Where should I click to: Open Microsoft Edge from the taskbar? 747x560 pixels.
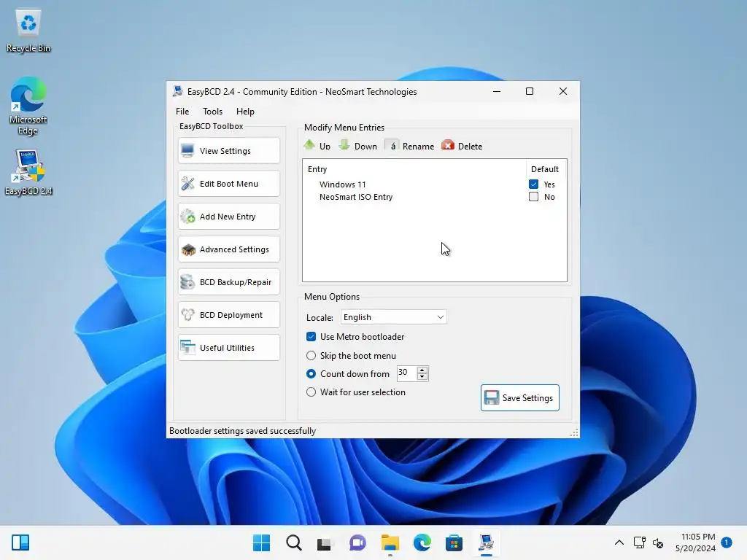422,542
